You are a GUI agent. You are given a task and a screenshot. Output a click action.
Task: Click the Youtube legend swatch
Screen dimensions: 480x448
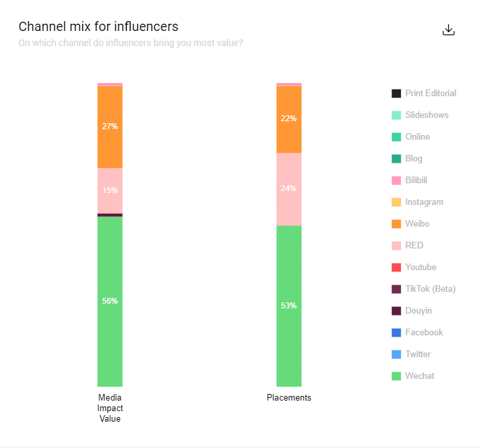tap(396, 267)
